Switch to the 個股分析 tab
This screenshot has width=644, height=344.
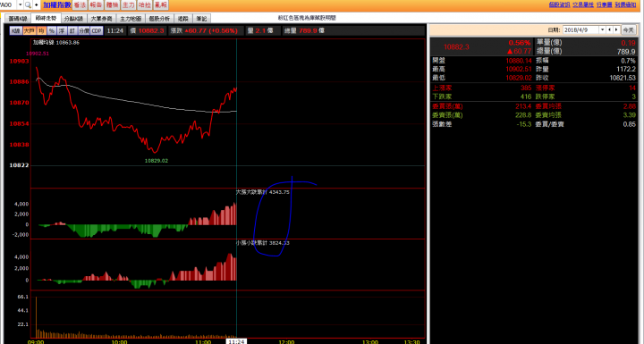click(159, 19)
